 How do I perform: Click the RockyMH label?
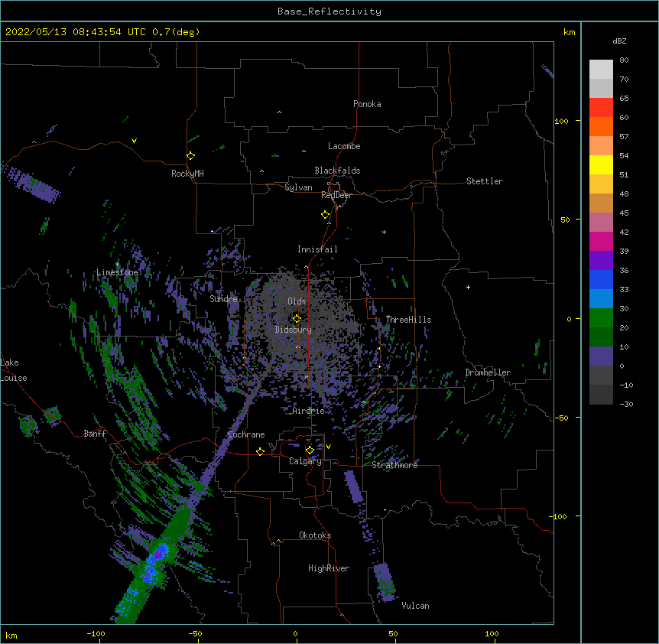pyautogui.click(x=187, y=174)
